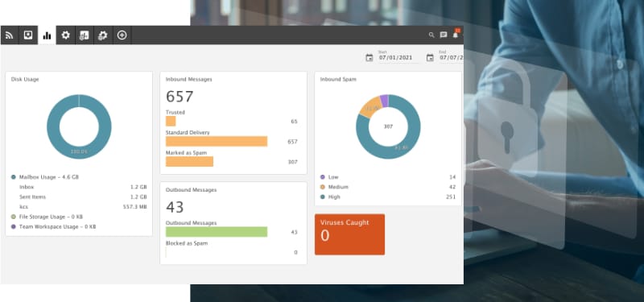Open the inbox tray icon
The width and height of the screenshot is (644, 302).
[x=28, y=35]
